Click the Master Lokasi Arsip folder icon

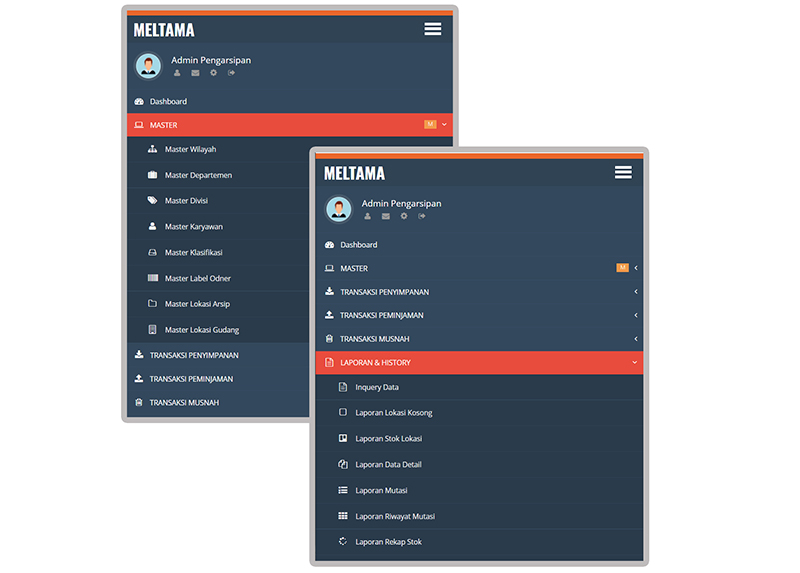(153, 304)
